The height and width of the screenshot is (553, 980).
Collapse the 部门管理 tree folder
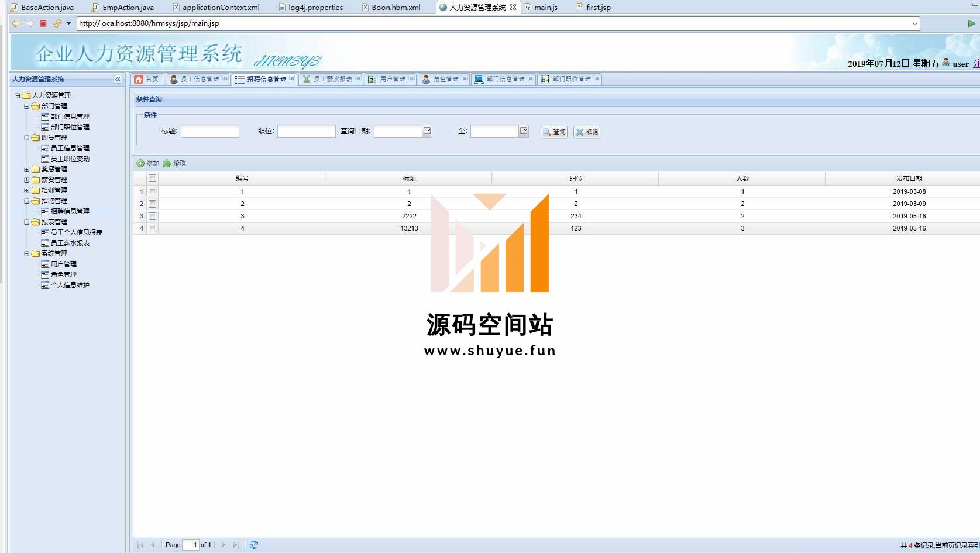pos(27,106)
